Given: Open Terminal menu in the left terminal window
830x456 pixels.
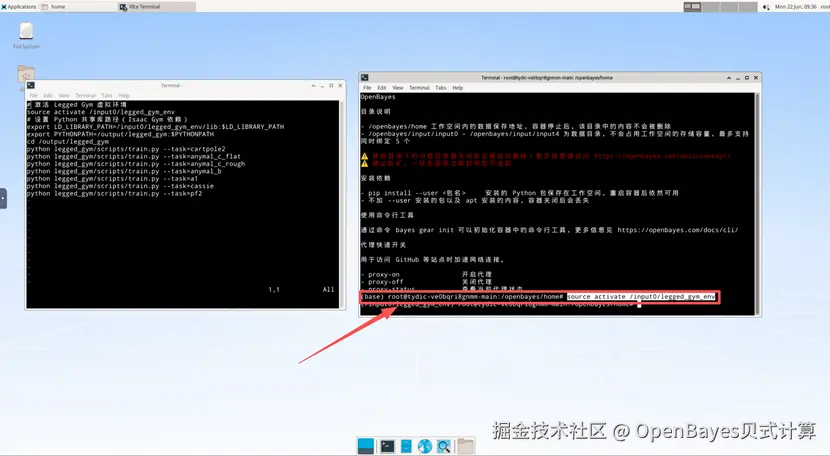Looking at the screenshot, I should 85,95.
